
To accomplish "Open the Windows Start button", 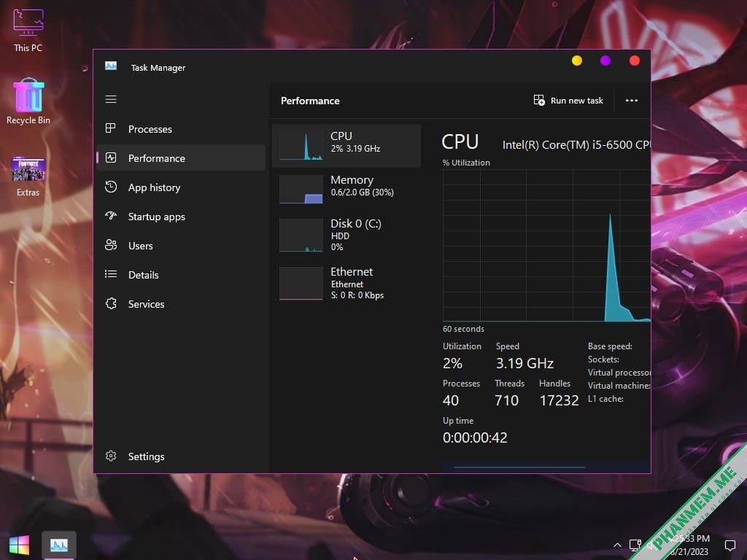I will (19, 545).
